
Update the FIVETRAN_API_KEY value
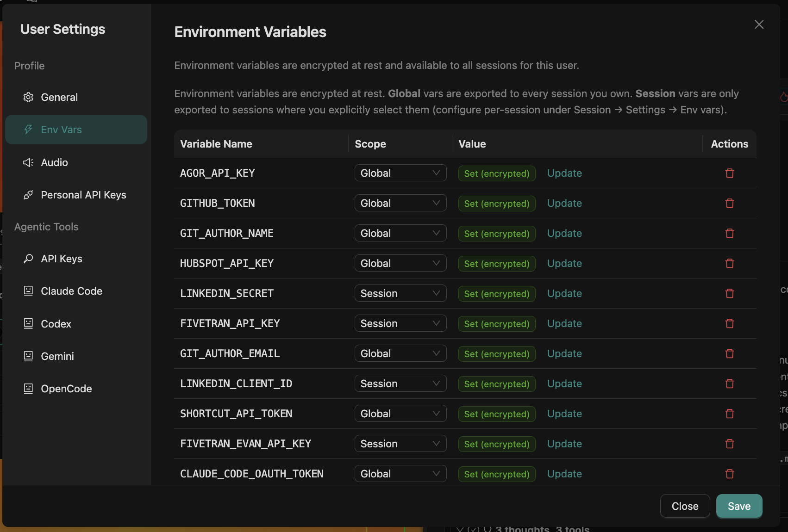564,323
